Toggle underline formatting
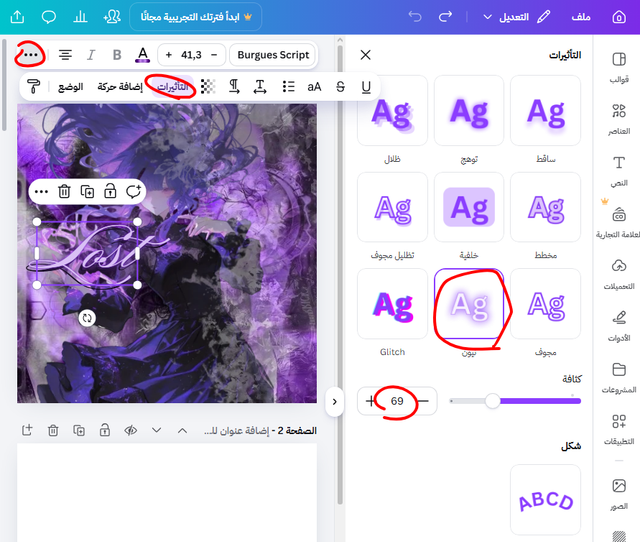 366,87
